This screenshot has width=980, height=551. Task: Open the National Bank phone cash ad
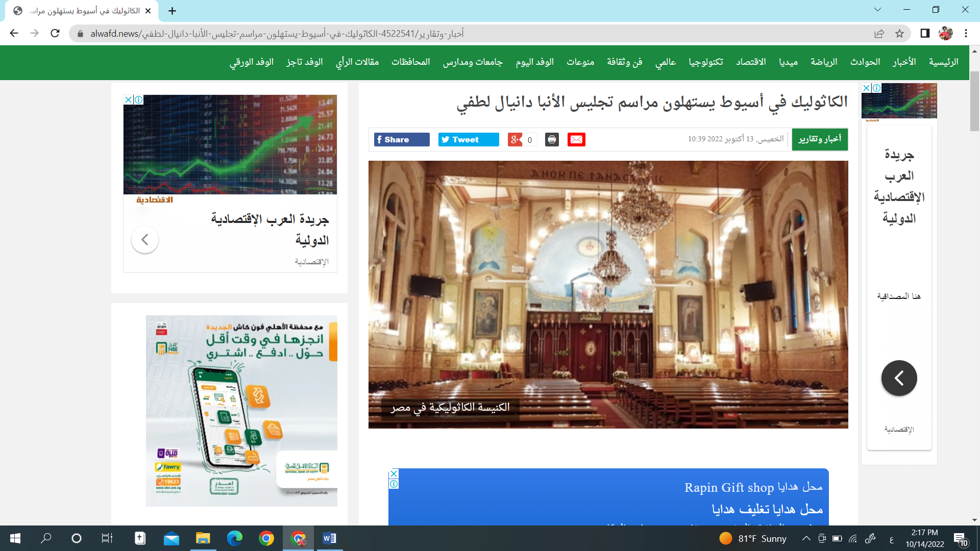pos(241,411)
